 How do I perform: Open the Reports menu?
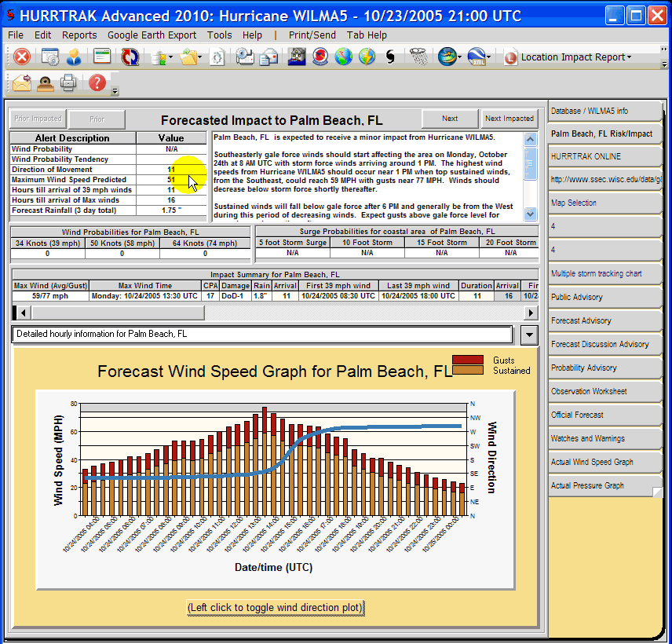[x=79, y=35]
